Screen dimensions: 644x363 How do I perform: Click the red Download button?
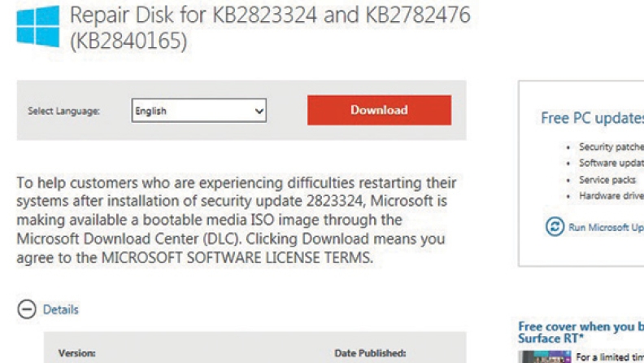pos(379,110)
